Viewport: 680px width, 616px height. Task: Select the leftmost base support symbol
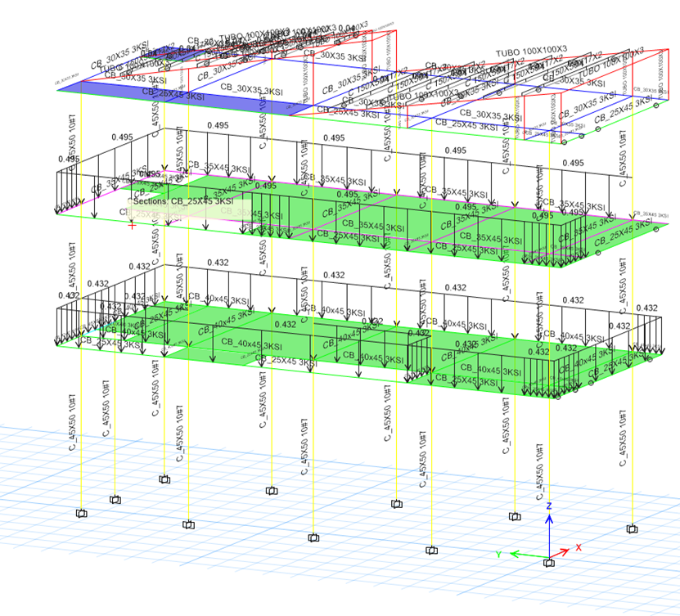[82, 515]
